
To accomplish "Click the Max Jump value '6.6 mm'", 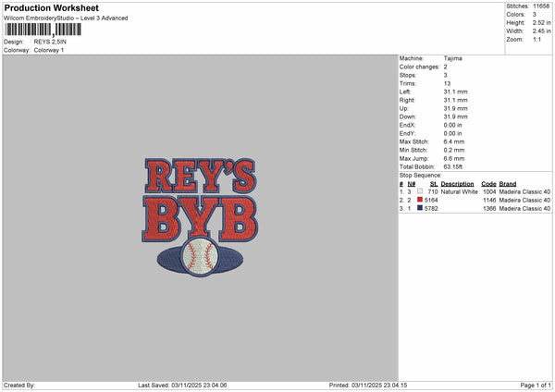I will (454, 158).
